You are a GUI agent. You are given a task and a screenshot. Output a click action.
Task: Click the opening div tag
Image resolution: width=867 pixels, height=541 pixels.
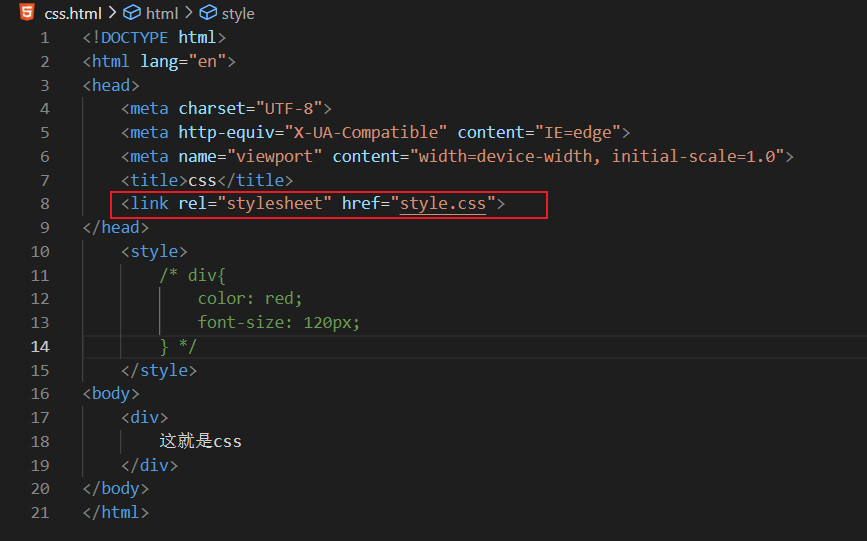(145, 417)
